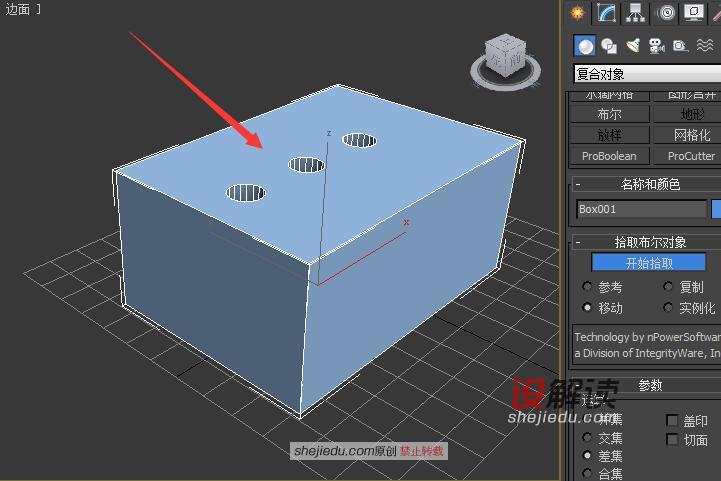Select the Space Warps wave icon
Screen dimensions: 721x481
click(704, 46)
